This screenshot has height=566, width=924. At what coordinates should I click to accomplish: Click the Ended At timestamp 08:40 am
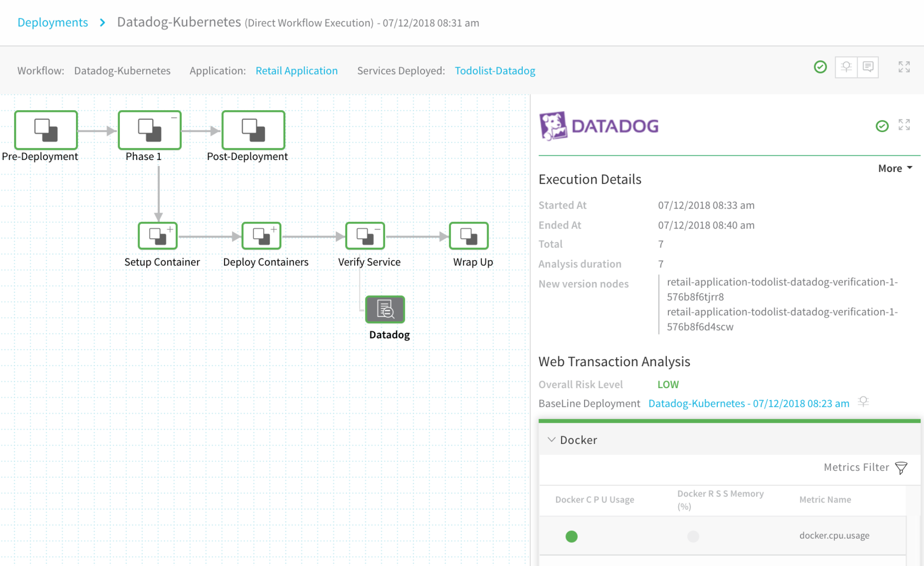point(706,225)
